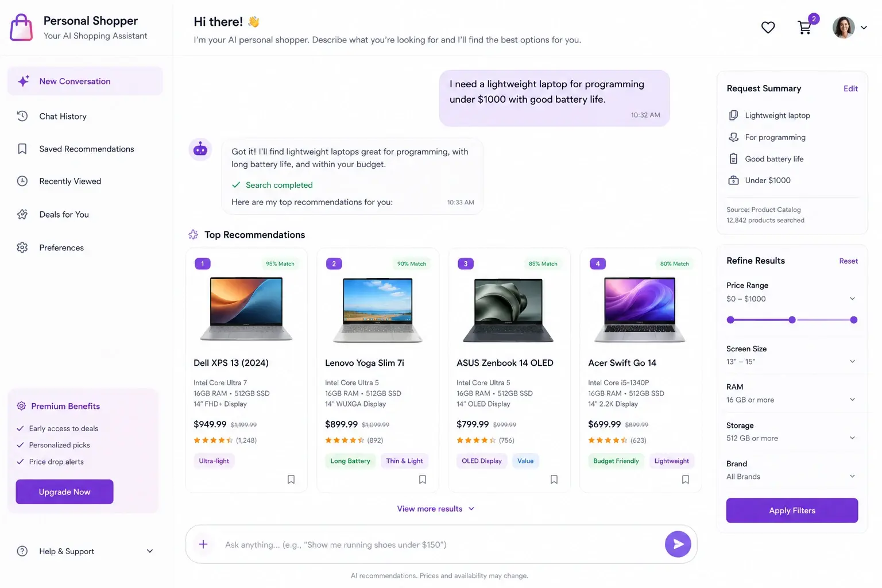Click the Upgrade Now button
Image resolution: width=882 pixels, height=588 pixels.
pyautogui.click(x=64, y=492)
